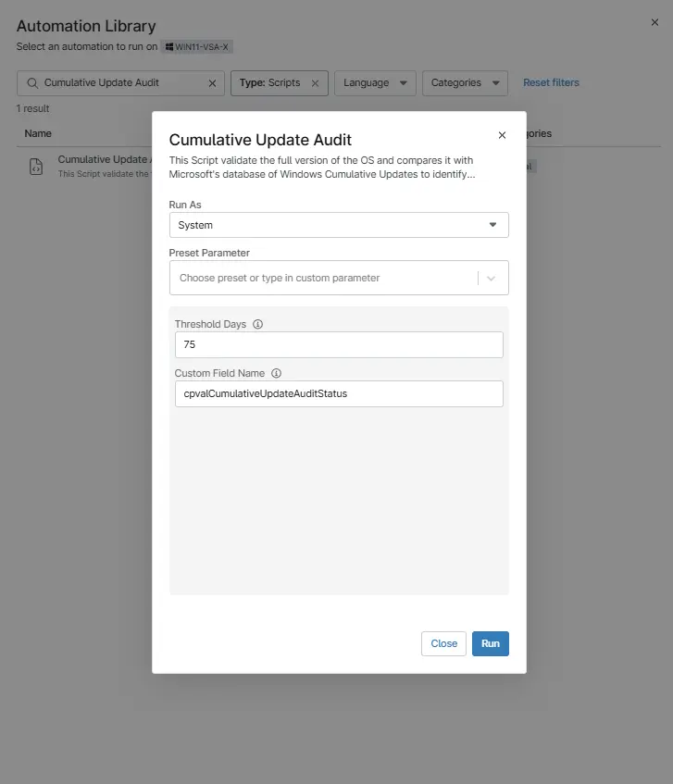Click the Reset filters link
Screen dimensions: 673x784
551,82
